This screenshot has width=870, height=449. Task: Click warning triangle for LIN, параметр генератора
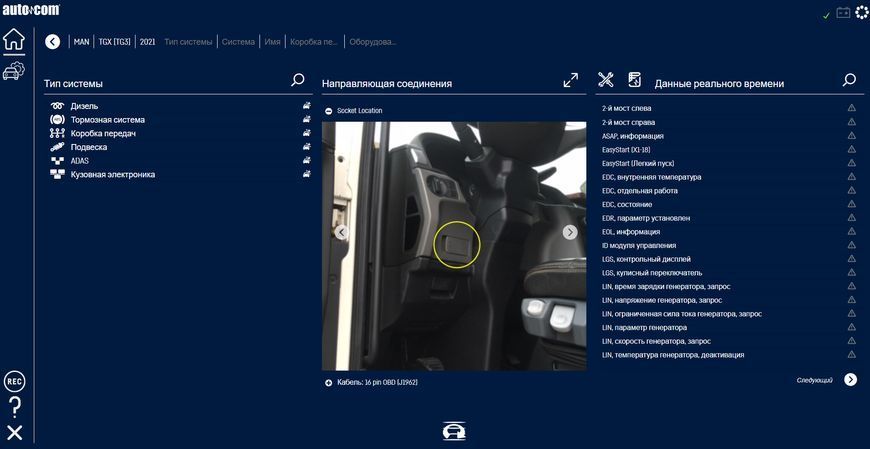coord(852,327)
